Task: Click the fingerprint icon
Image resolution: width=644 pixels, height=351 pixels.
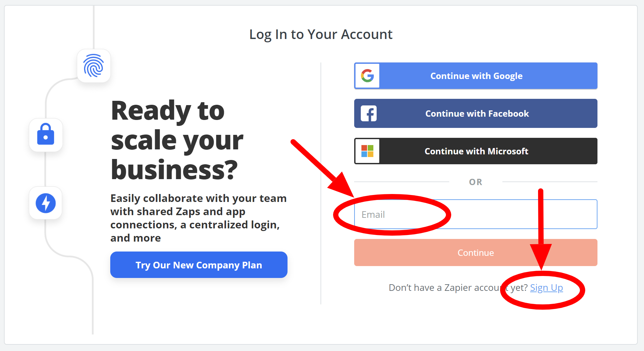Action: coord(94,66)
